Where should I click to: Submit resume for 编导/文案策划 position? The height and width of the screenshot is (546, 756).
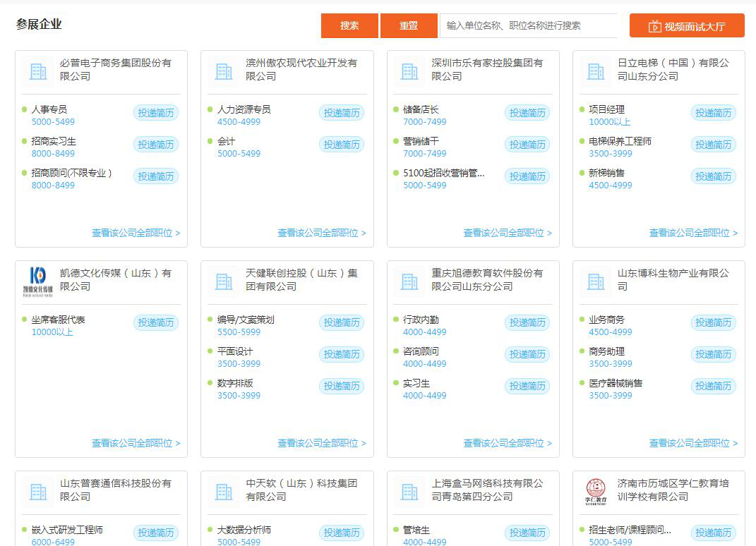pyautogui.click(x=342, y=322)
